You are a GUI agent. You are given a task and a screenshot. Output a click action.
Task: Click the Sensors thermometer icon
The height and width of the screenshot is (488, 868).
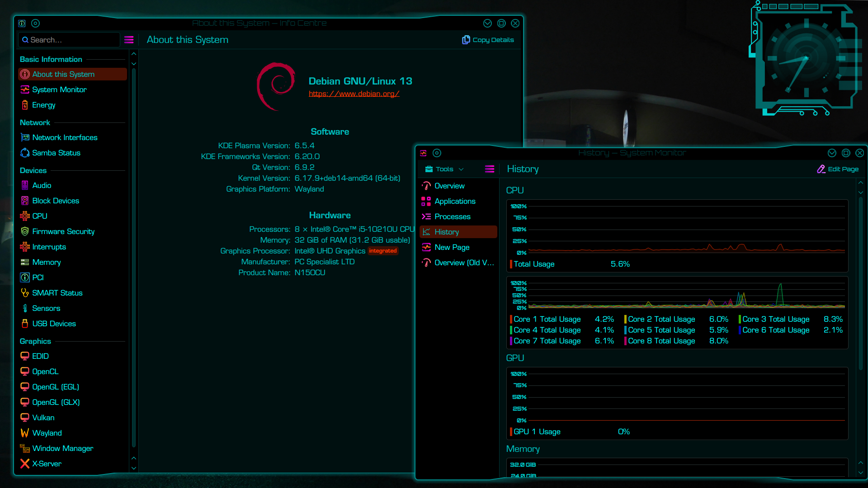(25, 308)
